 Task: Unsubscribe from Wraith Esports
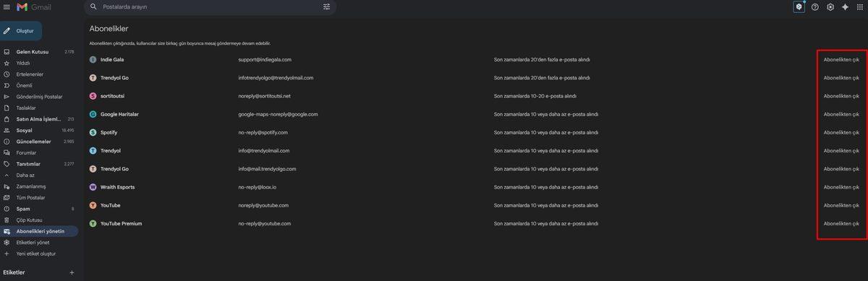pyautogui.click(x=841, y=187)
